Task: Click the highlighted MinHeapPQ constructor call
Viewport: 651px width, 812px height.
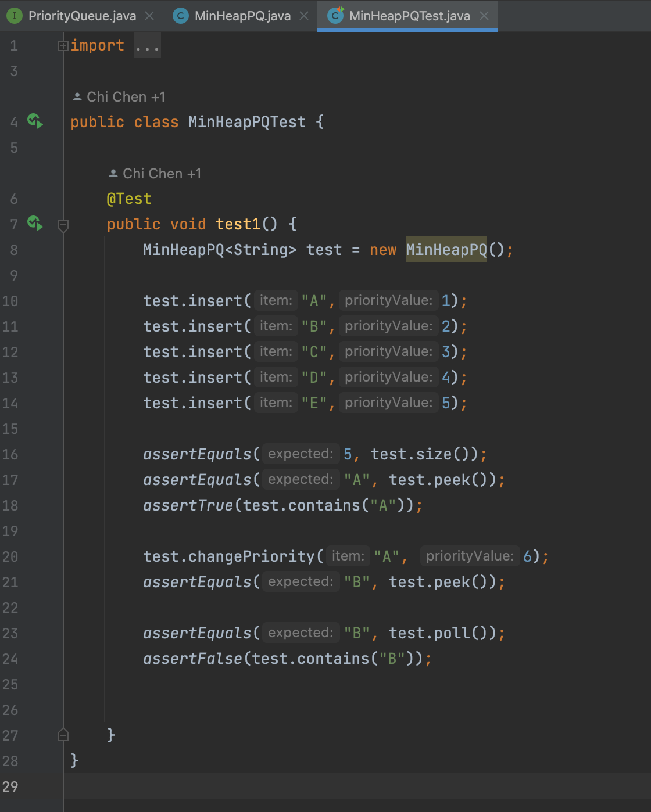Action: coord(446,250)
